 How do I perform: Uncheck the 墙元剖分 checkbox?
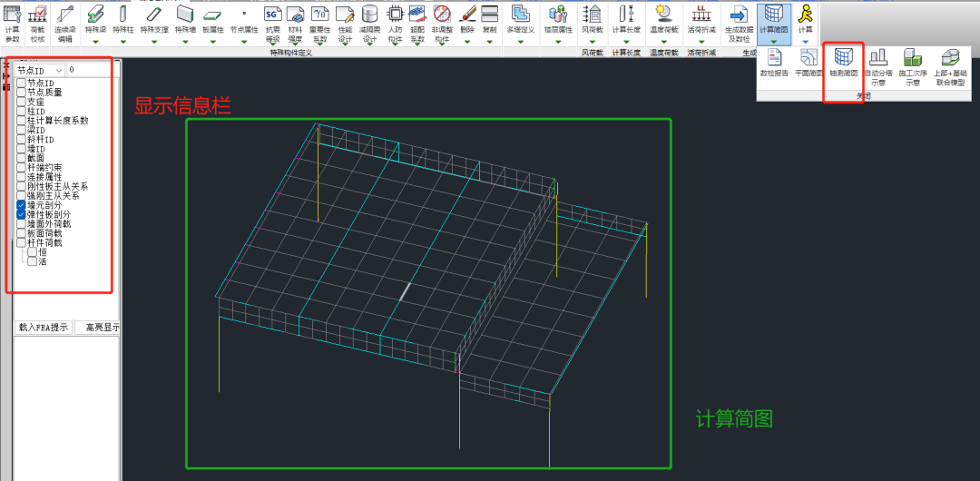[21, 205]
